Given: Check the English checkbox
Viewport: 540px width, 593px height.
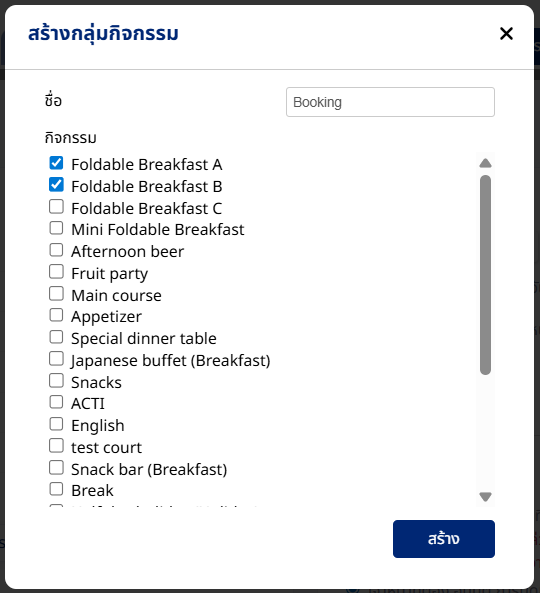Looking at the screenshot, I should tap(56, 424).
